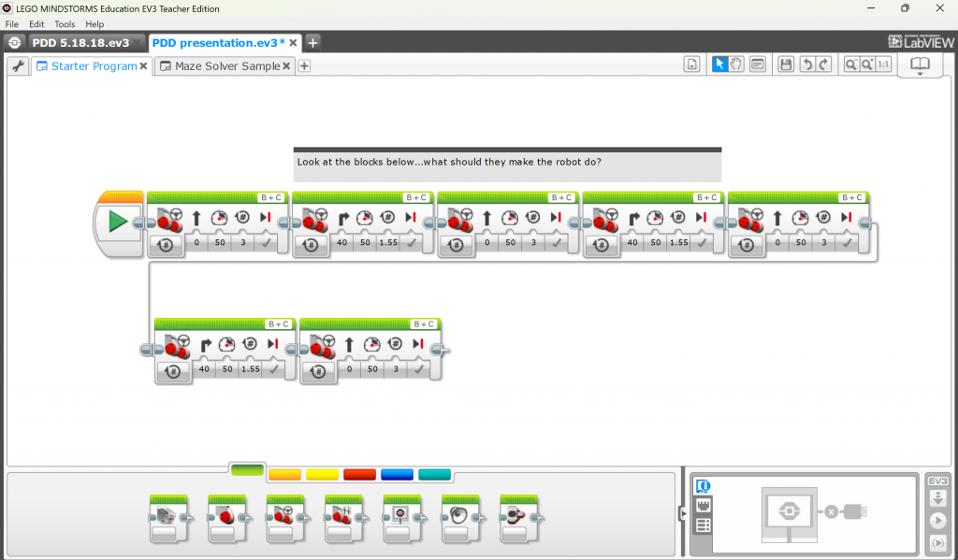The height and width of the screenshot is (560, 958).
Task: Undo the last action
Action: pyautogui.click(x=807, y=65)
